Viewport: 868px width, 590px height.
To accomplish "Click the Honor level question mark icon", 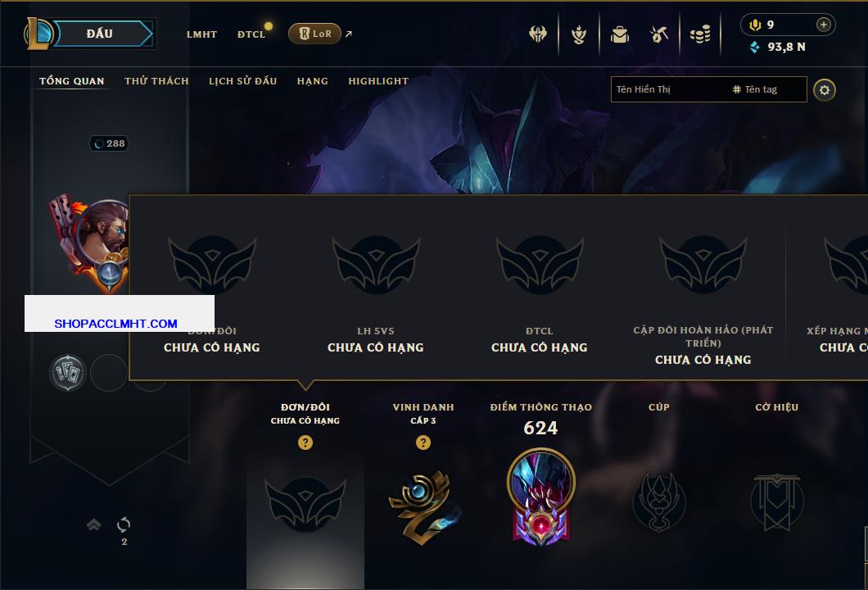I will click(x=423, y=442).
